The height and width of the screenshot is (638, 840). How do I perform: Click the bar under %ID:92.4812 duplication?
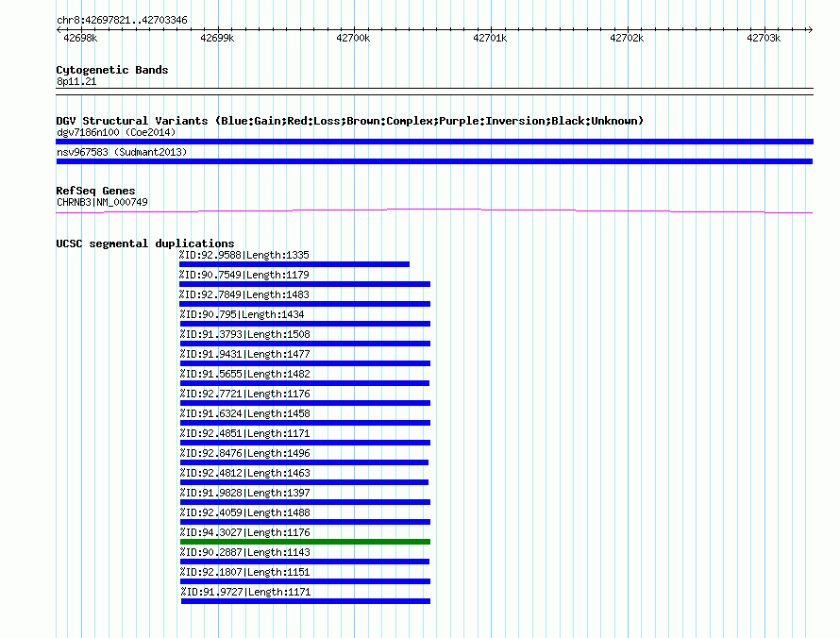(304, 482)
